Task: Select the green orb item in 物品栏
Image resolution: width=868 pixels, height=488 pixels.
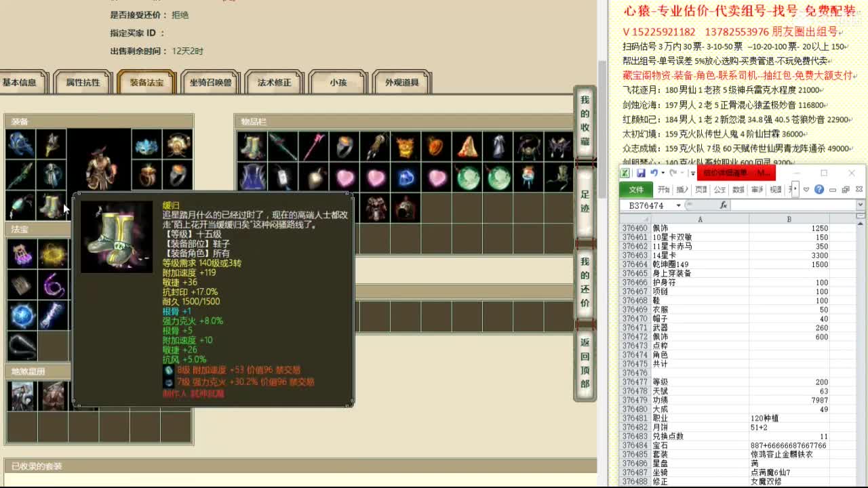Action: (x=468, y=178)
